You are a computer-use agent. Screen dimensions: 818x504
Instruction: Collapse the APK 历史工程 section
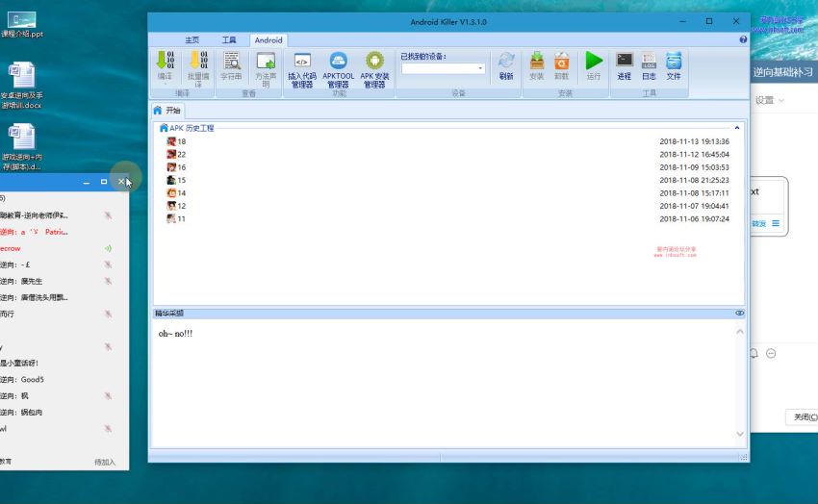tap(736, 128)
